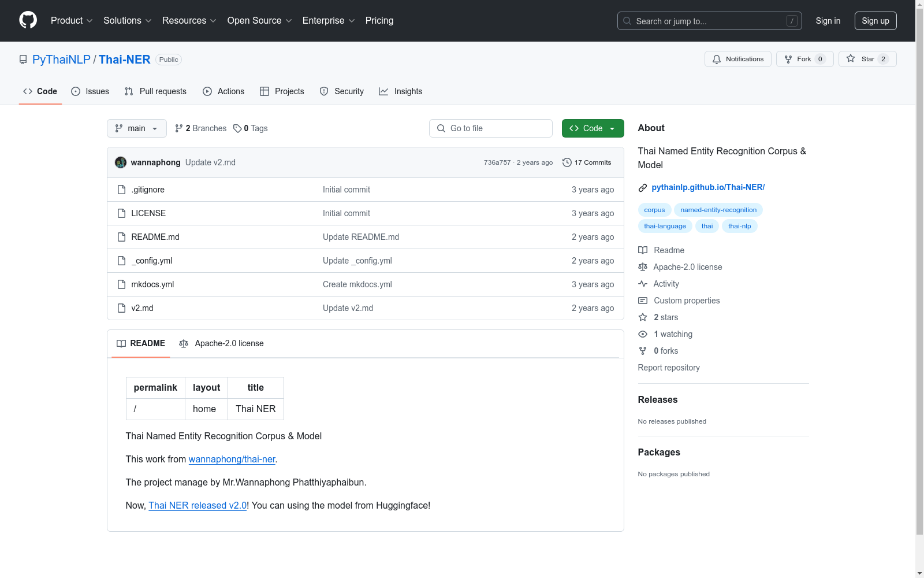The height and width of the screenshot is (578, 924).
Task: Click the Fork icon
Action: point(788,59)
